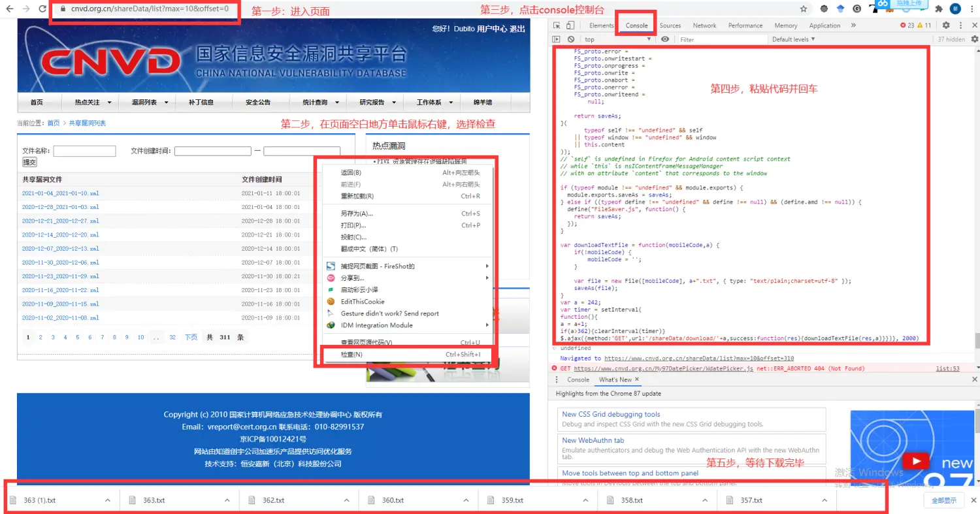Click the 全部显示 show all downloads button

[x=943, y=500]
